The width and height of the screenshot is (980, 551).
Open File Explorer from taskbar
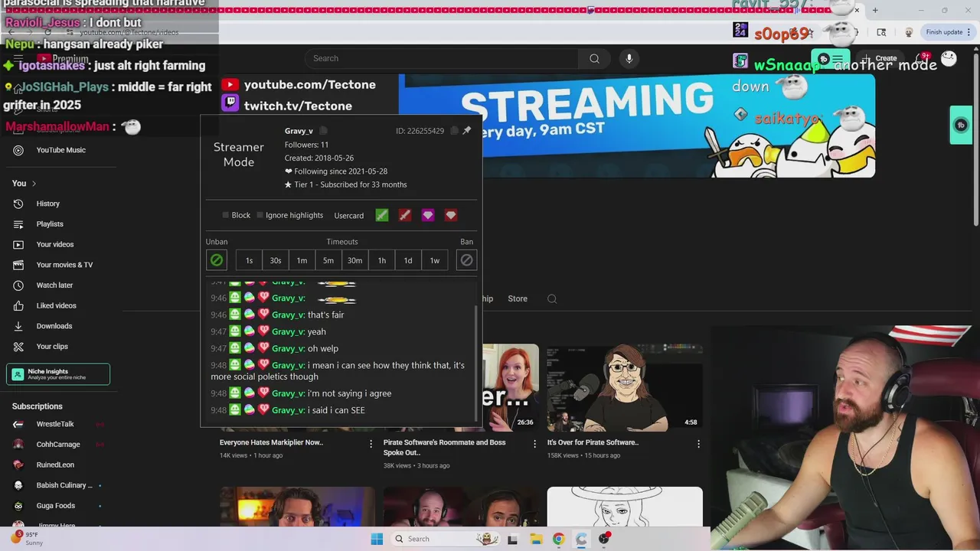tap(536, 539)
